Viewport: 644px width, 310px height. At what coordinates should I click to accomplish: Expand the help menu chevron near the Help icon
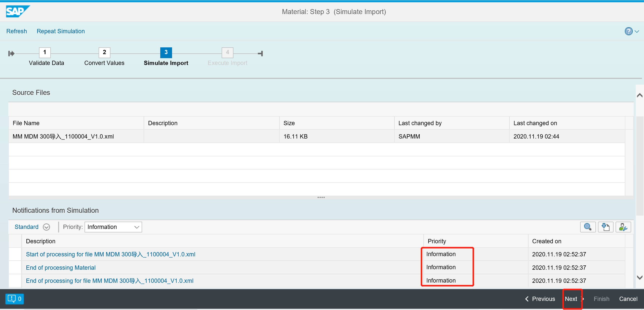click(637, 31)
